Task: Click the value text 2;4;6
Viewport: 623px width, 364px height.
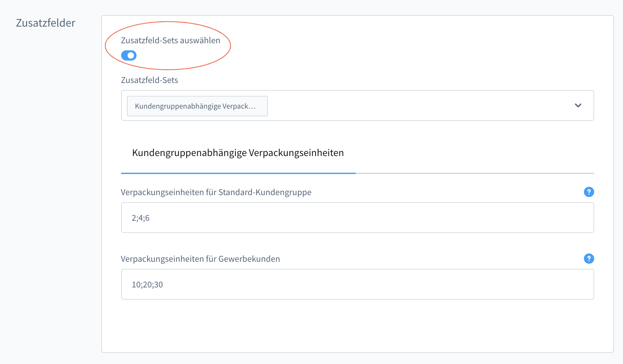Action: [x=141, y=218]
